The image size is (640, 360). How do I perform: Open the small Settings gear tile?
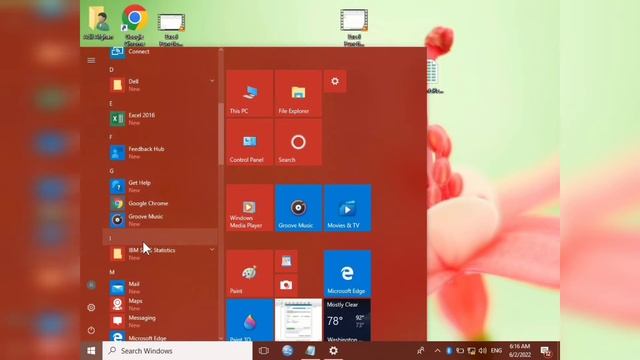point(335,81)
